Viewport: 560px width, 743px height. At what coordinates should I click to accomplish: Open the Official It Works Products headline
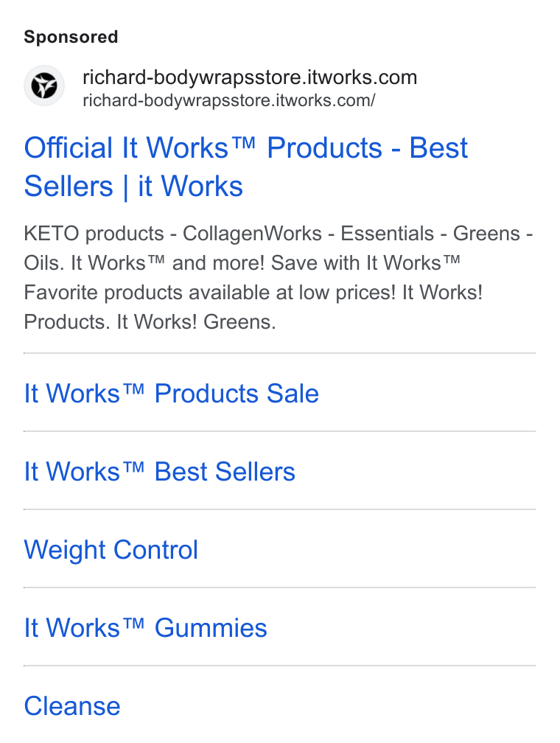coord(245,167)
